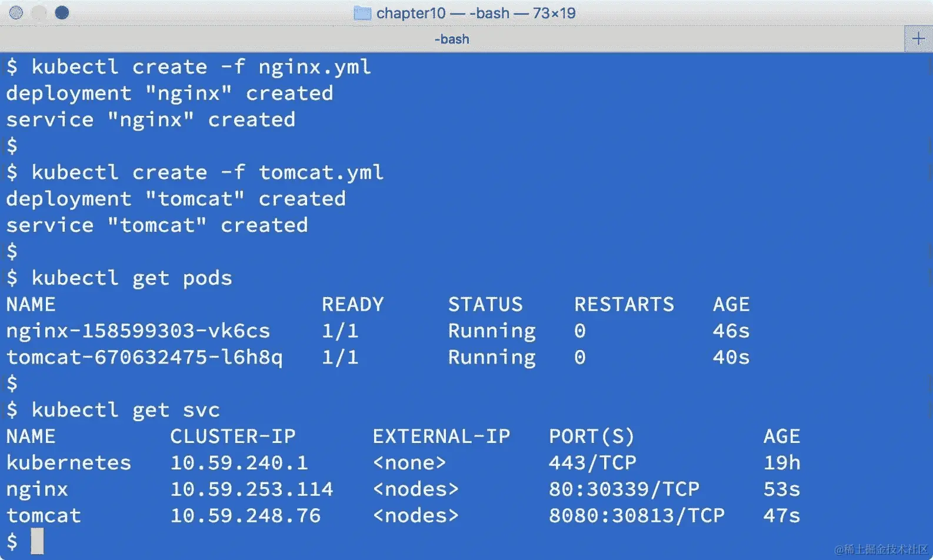Viewport: 933px width, 560px height.
Task: Click cluster IP 10.59.248.76
Action: 246,516
